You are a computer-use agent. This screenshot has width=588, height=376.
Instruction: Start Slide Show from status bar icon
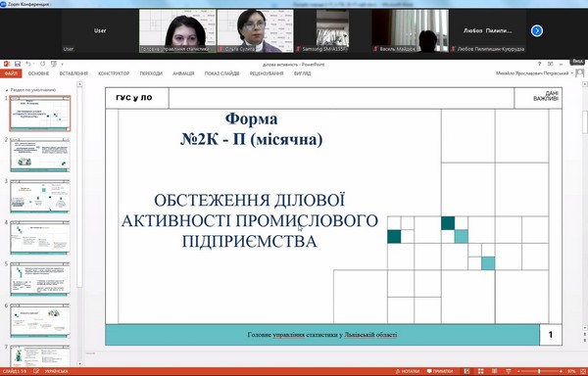point(509,371)
